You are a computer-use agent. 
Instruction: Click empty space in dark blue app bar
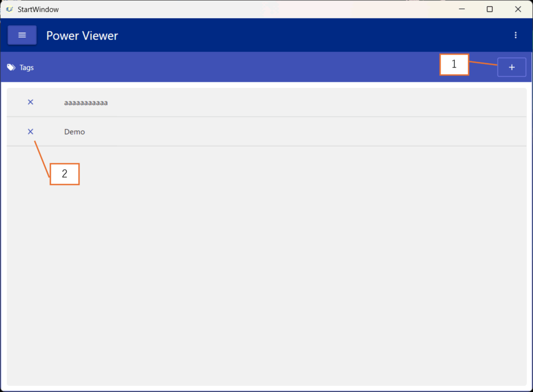click(x=312, y=35)
